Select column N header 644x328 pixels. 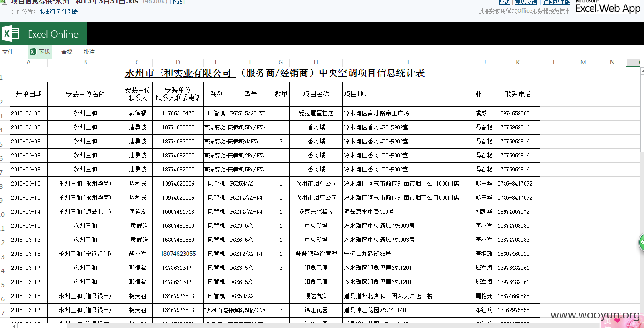[612, 62]
